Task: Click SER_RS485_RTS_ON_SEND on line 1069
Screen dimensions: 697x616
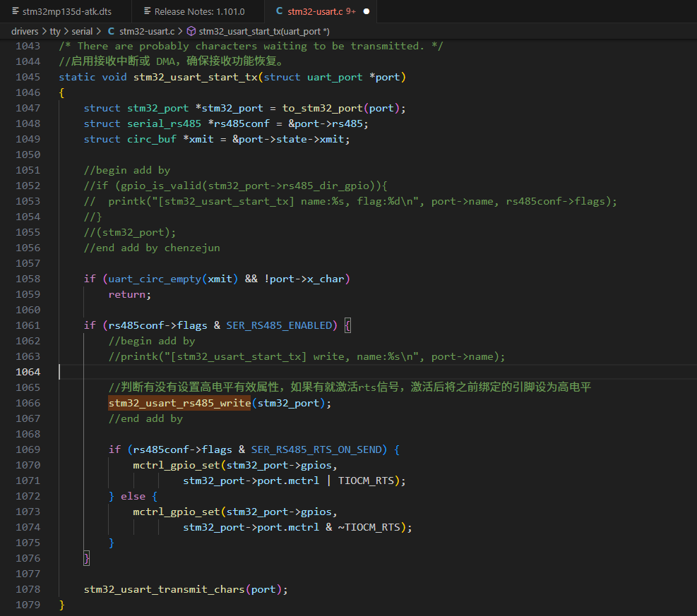Action: pyautogui.click(x=316, y=450)
